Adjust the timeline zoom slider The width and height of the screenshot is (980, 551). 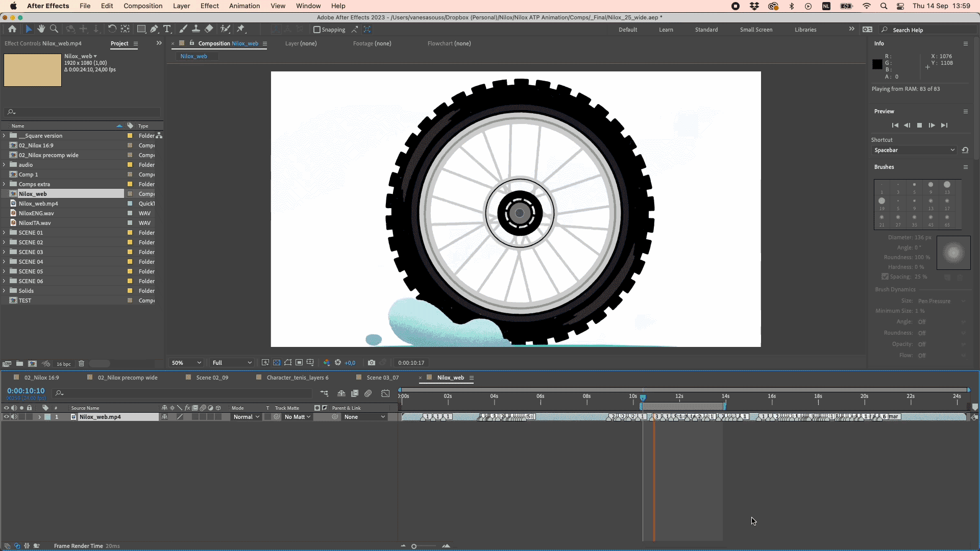(414, 546)
